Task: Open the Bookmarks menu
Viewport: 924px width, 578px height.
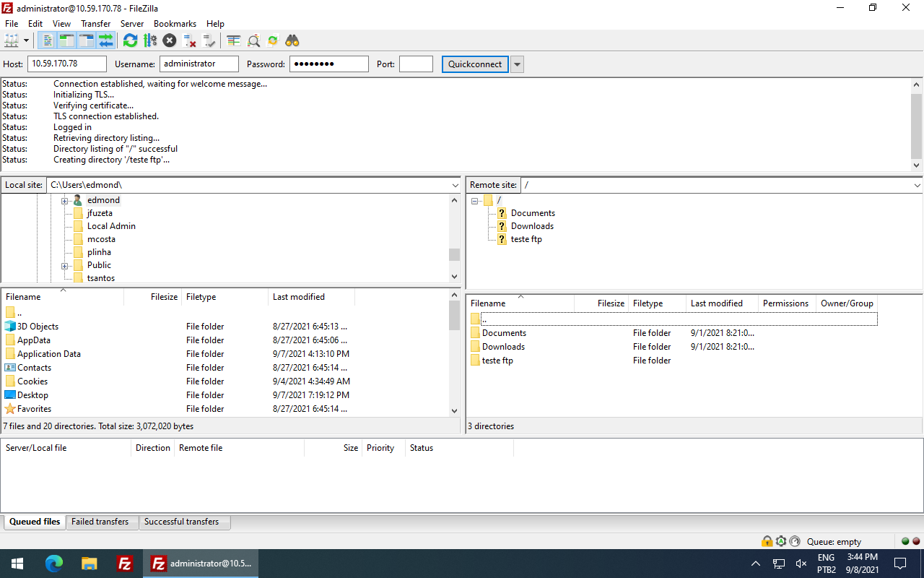Action: [175, 23]
